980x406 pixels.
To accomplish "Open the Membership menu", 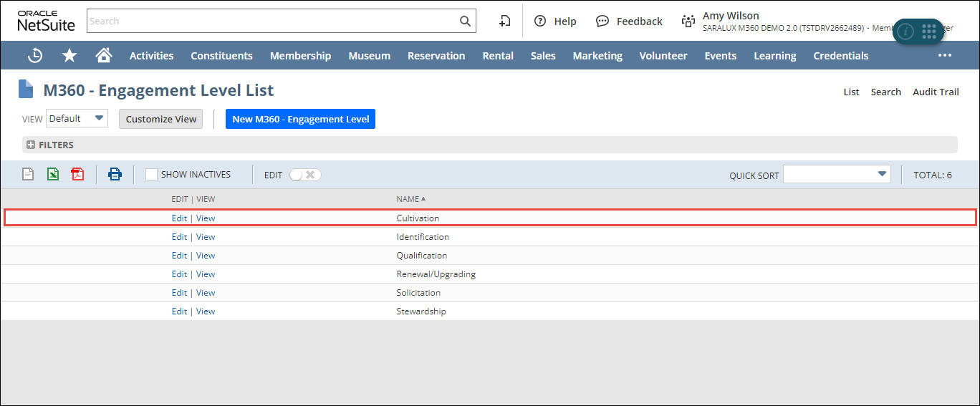I will tap(300, 56).
